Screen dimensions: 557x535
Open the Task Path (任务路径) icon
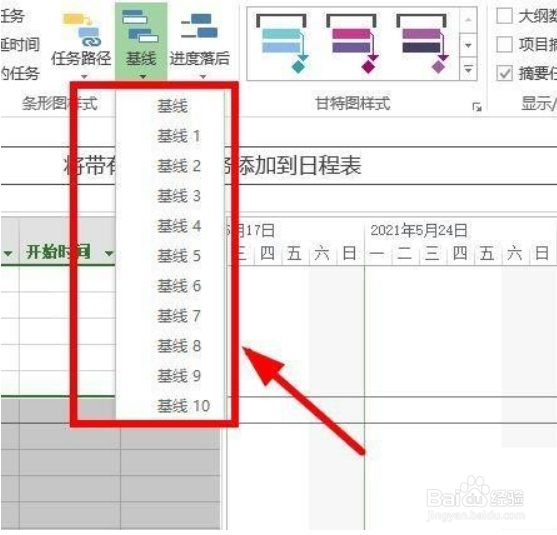81,30
